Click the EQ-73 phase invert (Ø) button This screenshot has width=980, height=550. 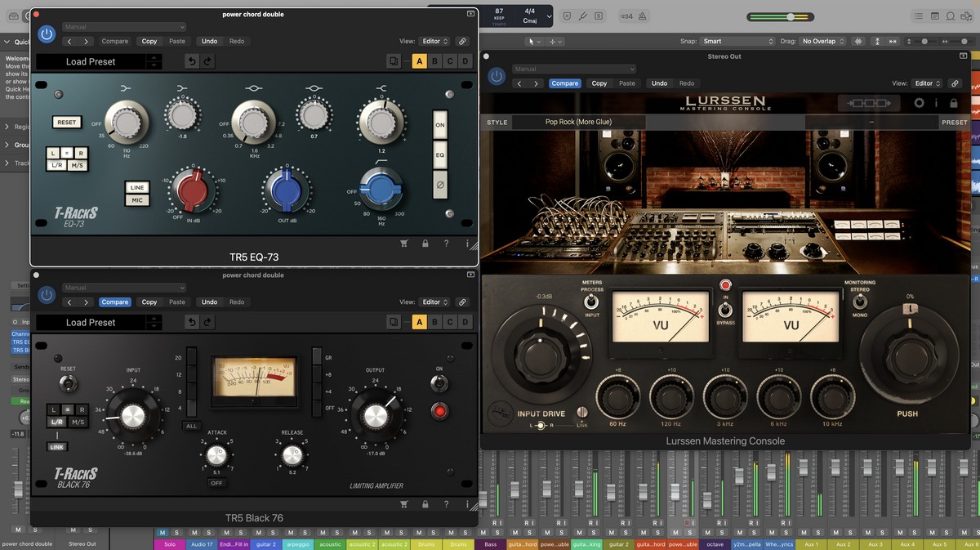440,185
